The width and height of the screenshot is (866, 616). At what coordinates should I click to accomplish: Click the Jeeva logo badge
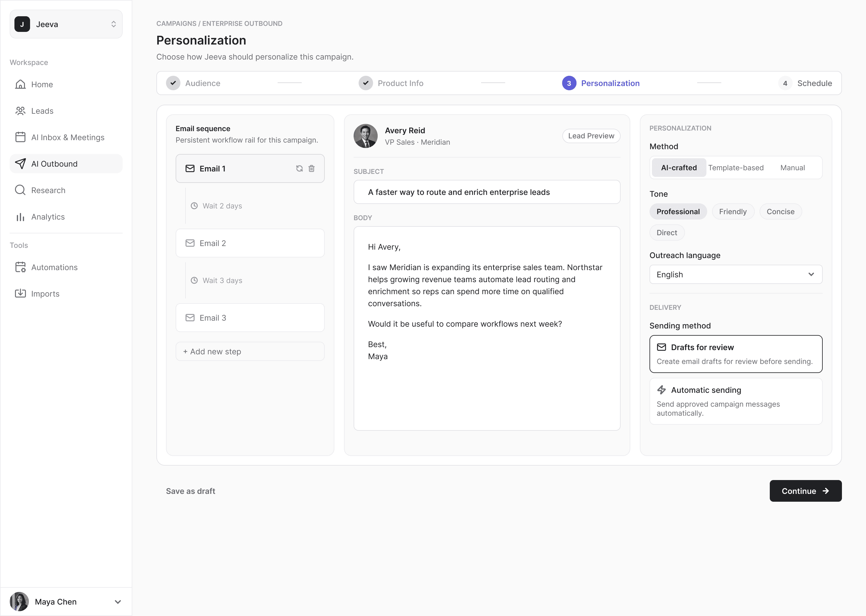click(x=22, y=24)
